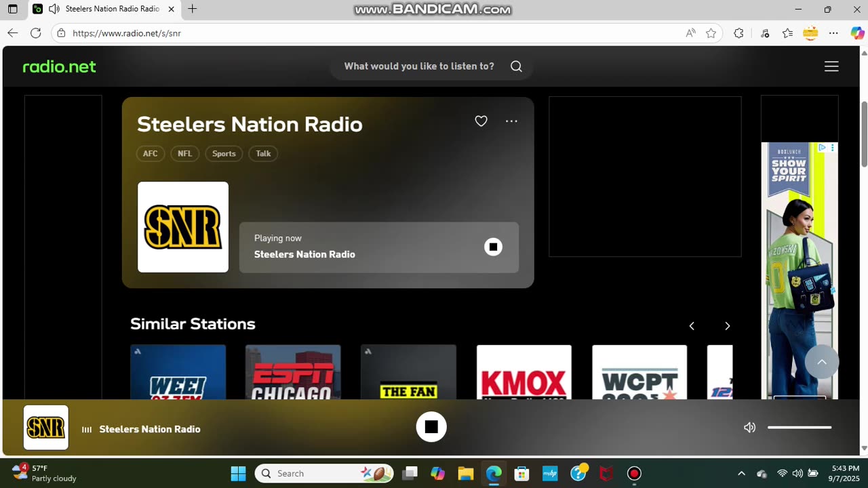Click the Show Your Spirit advertisement
This screenshot has height=488, width=868.
(x=800, y=271)
